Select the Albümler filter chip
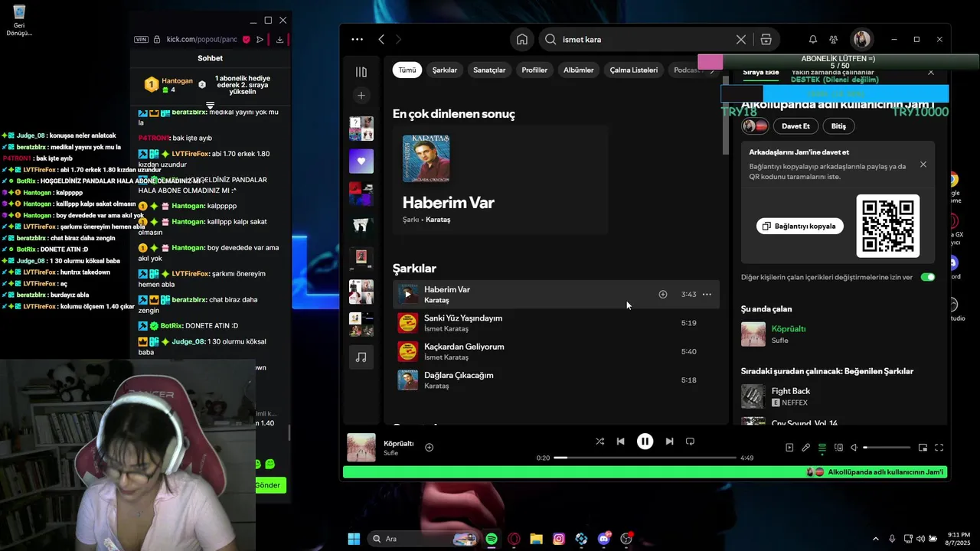This screenshot has height=551, width=980. [x=579, y=70]
